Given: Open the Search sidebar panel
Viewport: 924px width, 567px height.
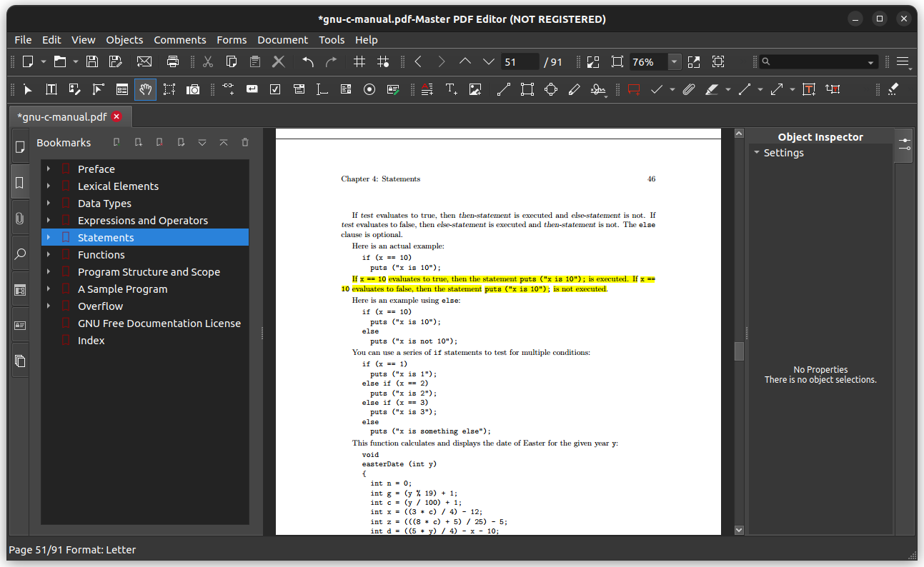Looking at the screenshot, I should [20, 254].
